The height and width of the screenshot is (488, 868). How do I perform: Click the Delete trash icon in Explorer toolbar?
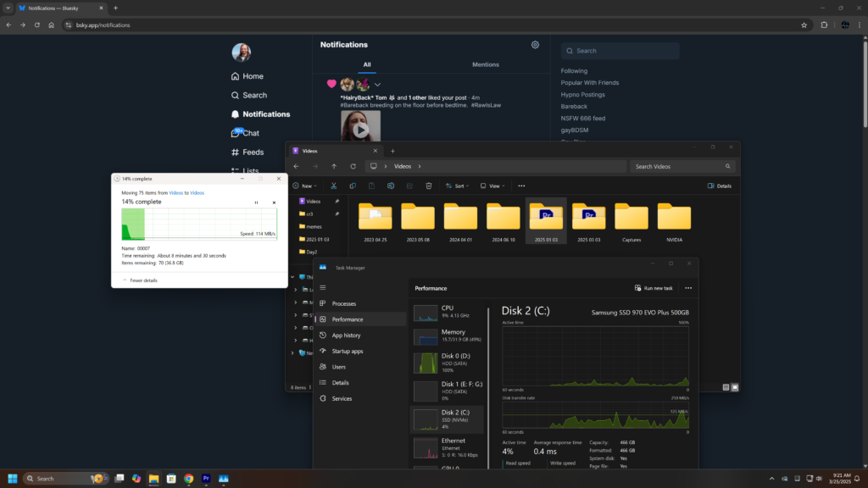(x=429, y=186)
